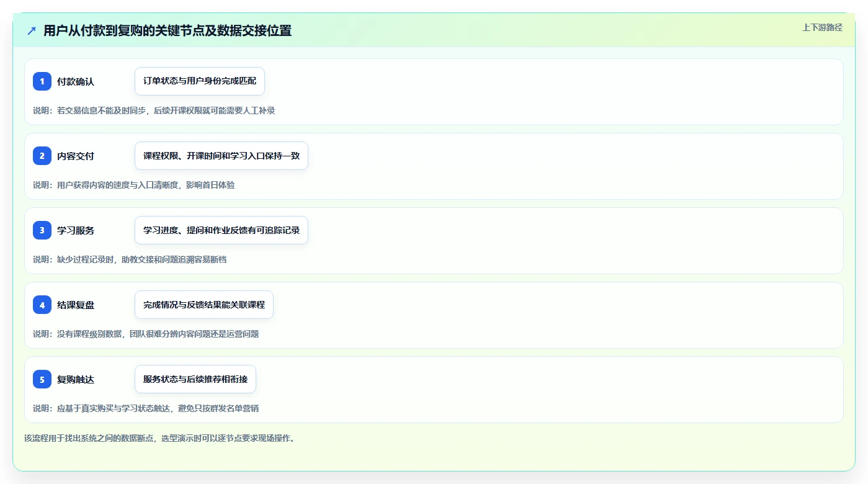Click the note about 助教交接和问题追溯
The image size is (868, 484).
(130, 259)
